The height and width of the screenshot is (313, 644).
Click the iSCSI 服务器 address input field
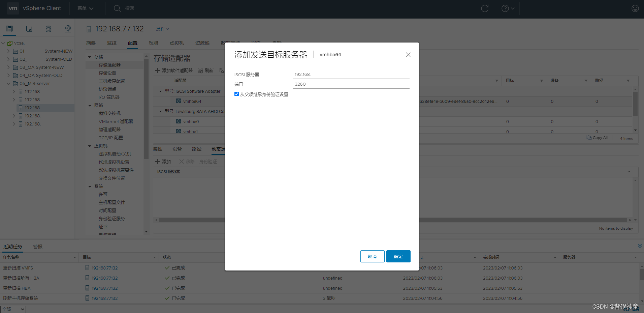(x=351, y=74)
